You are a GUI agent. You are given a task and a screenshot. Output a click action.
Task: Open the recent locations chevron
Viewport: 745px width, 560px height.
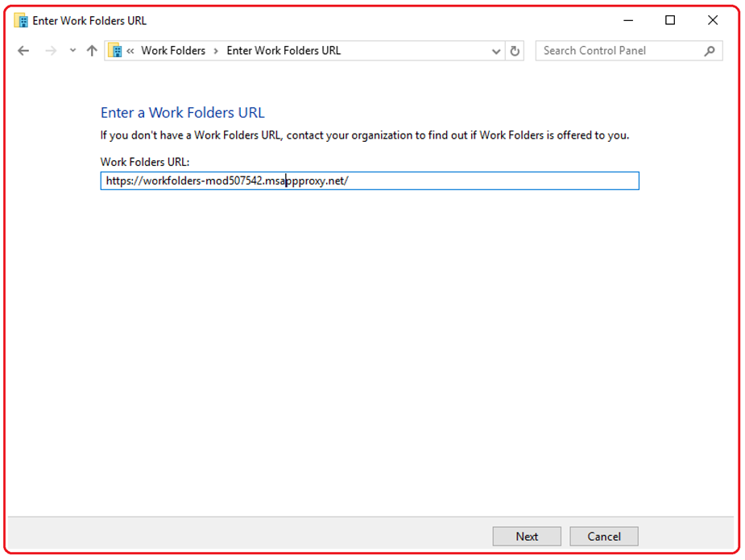[72, 51]
